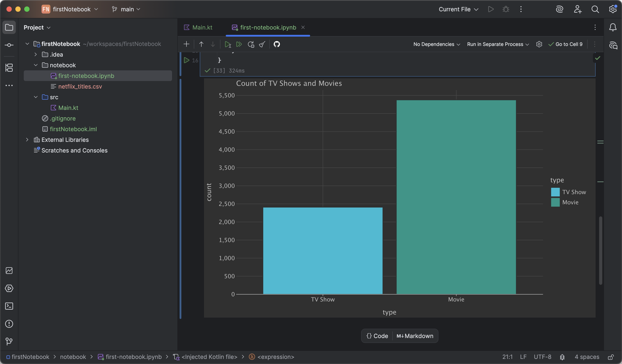Run cell and select below
Viewport: 622px width, 364px height.
[228, 44]
